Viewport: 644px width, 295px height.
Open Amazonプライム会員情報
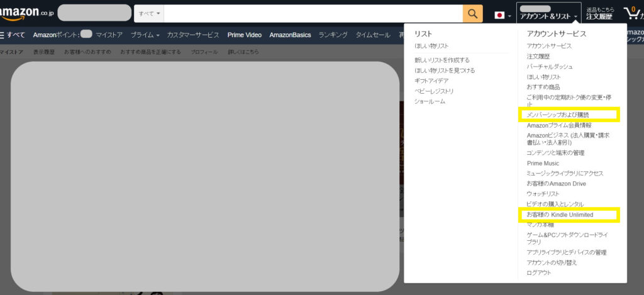coord(559,125)
